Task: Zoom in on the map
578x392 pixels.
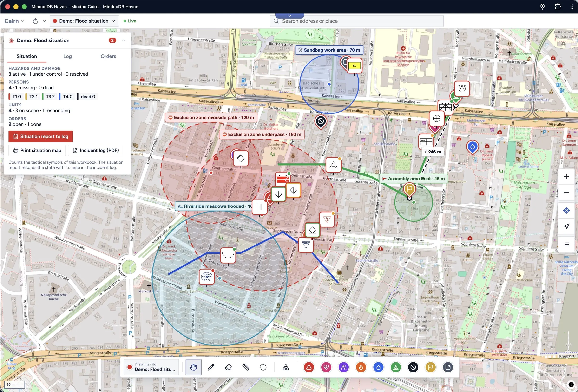Action: tap(566, 176)
